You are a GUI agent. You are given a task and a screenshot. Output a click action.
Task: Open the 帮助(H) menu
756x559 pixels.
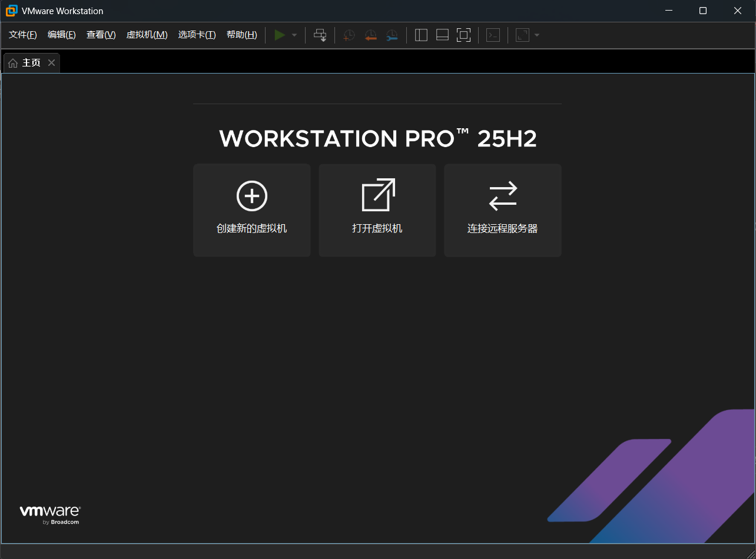coord(242,35)
